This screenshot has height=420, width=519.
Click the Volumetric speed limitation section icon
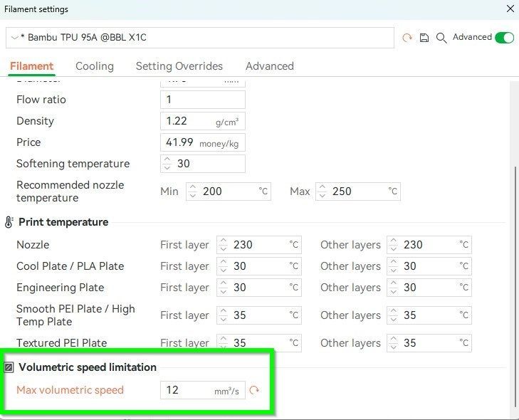point(9,367)
